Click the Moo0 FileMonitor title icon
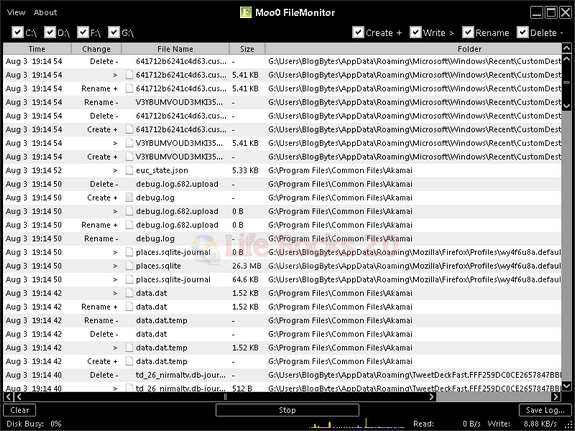 [245, 12]
